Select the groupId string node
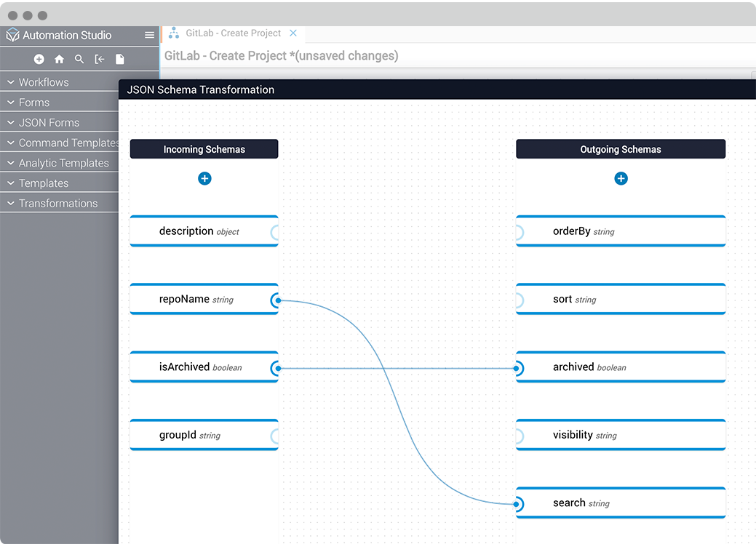The width and height of the screenshot is (756, 544). (x=204, y=435)
